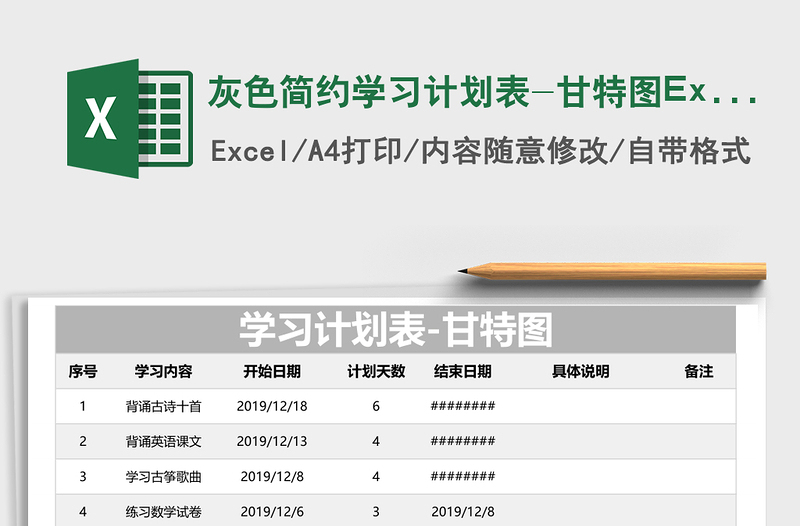Click the cell 背诵古诗十首
The width and height of the screenshot is (800, 526).
163,406
